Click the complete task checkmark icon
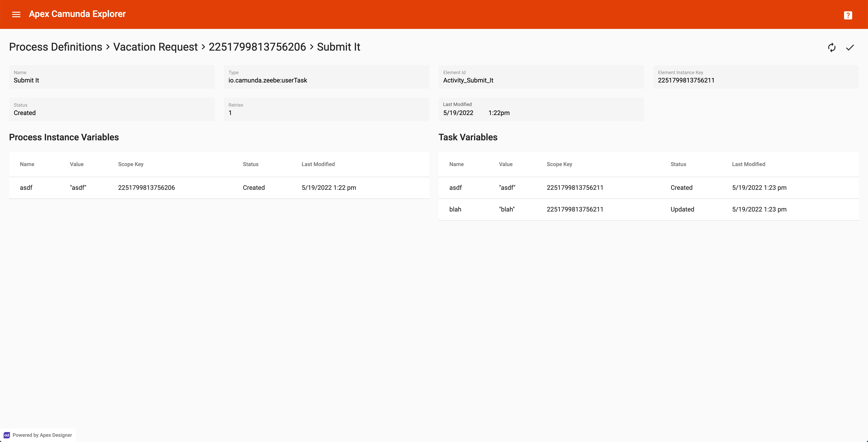The image size is (868, 442). (851, 47)
